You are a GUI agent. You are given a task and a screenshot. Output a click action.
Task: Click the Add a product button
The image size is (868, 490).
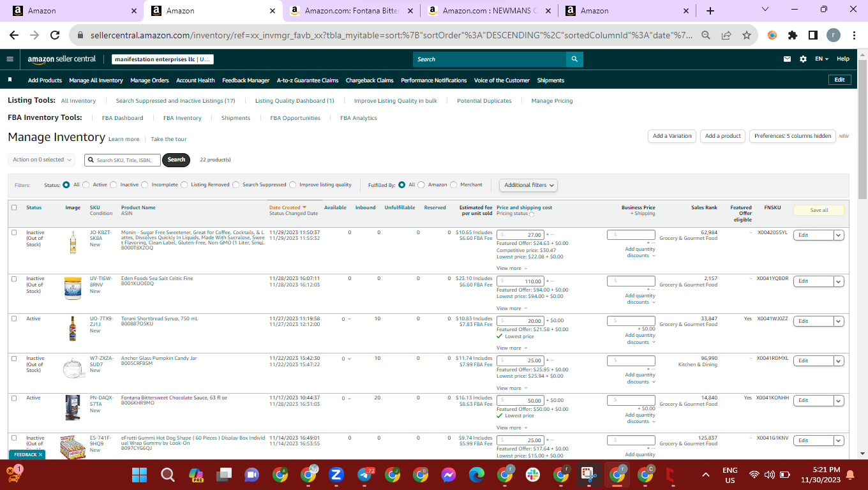pos(723,136)
